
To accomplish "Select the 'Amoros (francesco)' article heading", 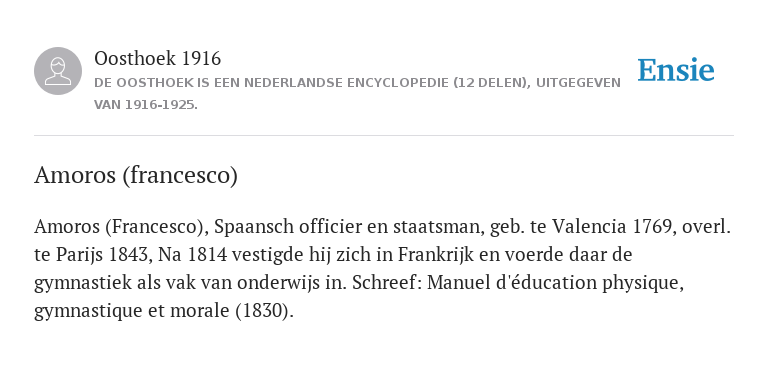I will [x=136, y=175].
